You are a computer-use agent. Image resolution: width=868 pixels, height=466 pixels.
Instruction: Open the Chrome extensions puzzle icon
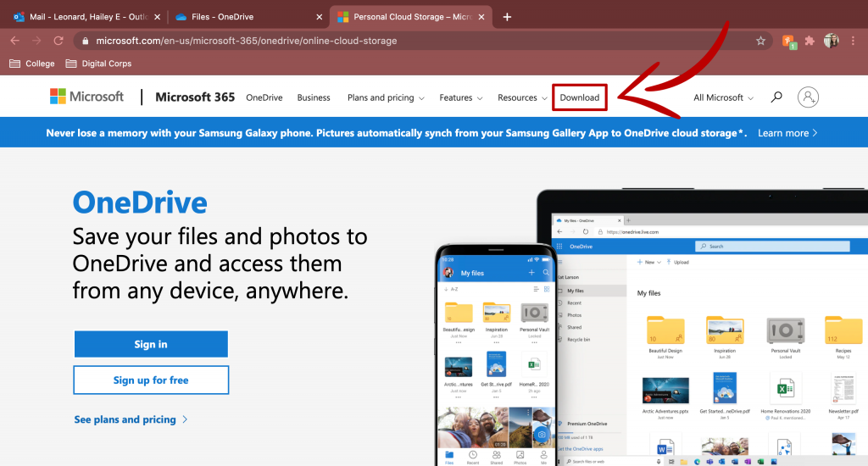(x=810, y=41)
